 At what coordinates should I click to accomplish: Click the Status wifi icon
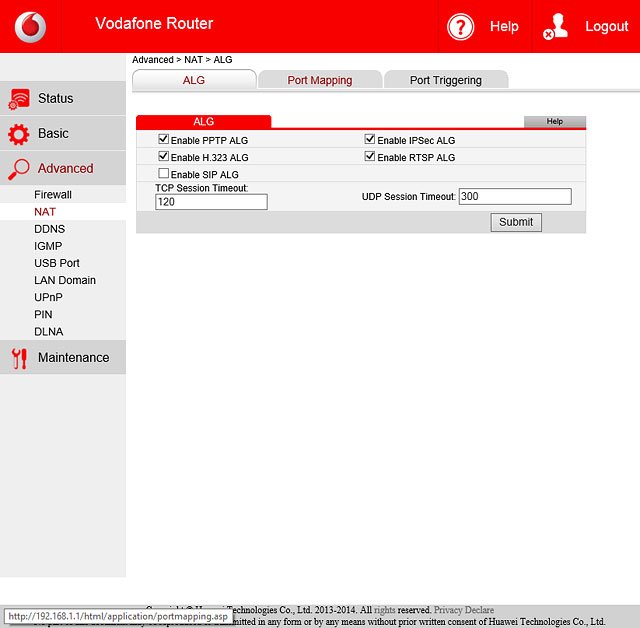pyautogui.click(x=19, y=99)
